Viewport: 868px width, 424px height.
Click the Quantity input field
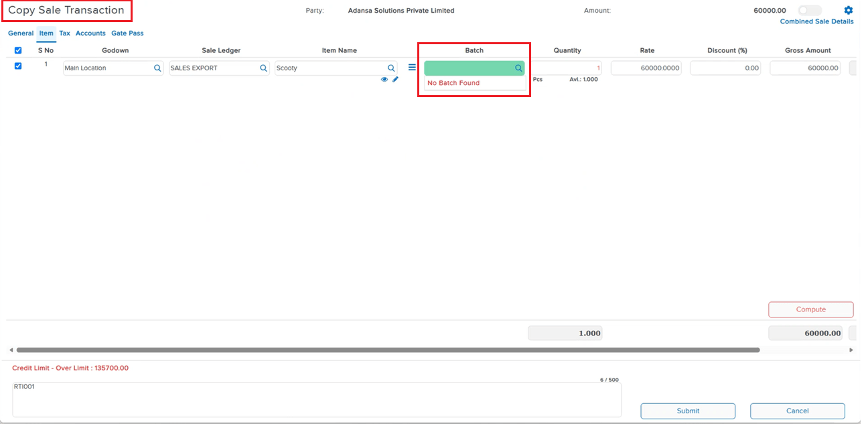tap(567, 68)
